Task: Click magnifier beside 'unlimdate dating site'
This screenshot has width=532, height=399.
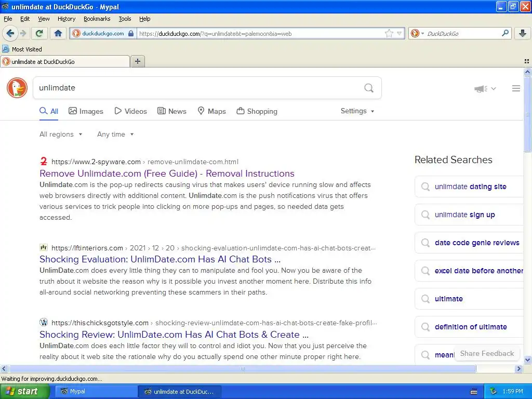Action: pos(425,187)
